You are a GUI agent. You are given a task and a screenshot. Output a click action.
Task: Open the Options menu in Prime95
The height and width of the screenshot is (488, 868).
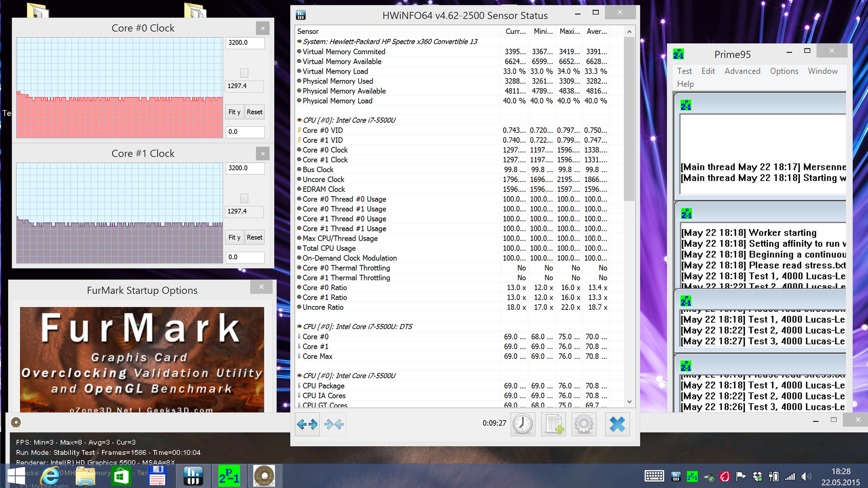tap(784, 71)
